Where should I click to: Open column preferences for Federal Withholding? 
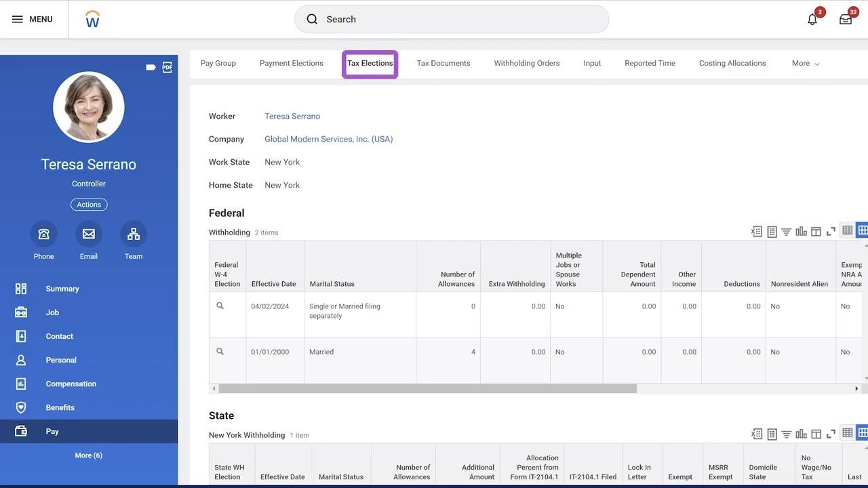click(816, 231)
